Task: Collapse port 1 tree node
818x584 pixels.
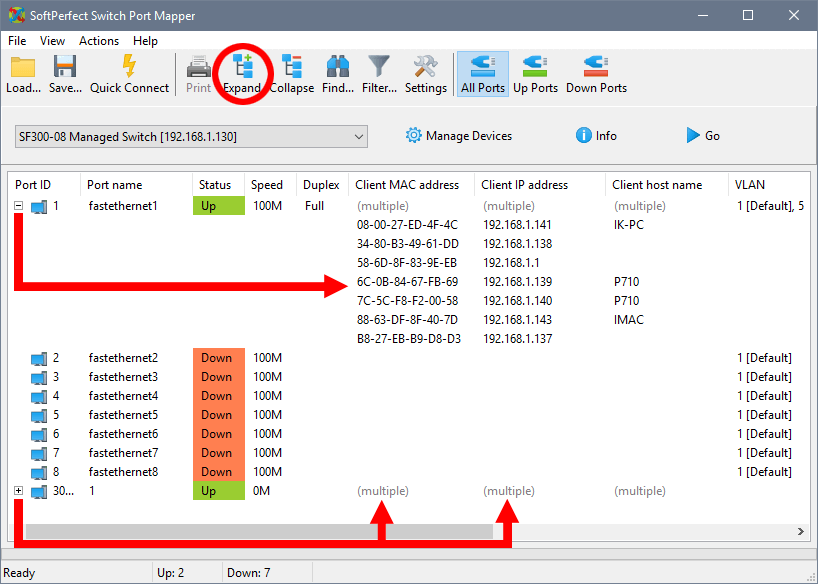Action: (18, 206)
